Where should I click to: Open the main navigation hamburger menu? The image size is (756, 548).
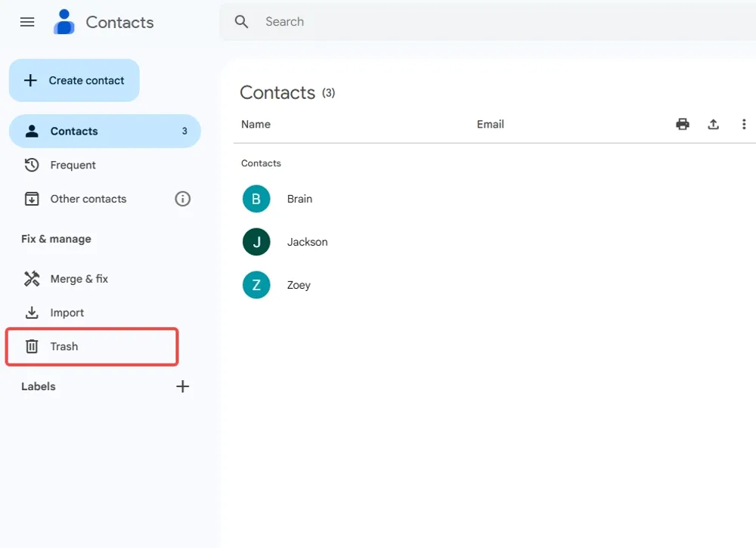(x=27, y=22)
